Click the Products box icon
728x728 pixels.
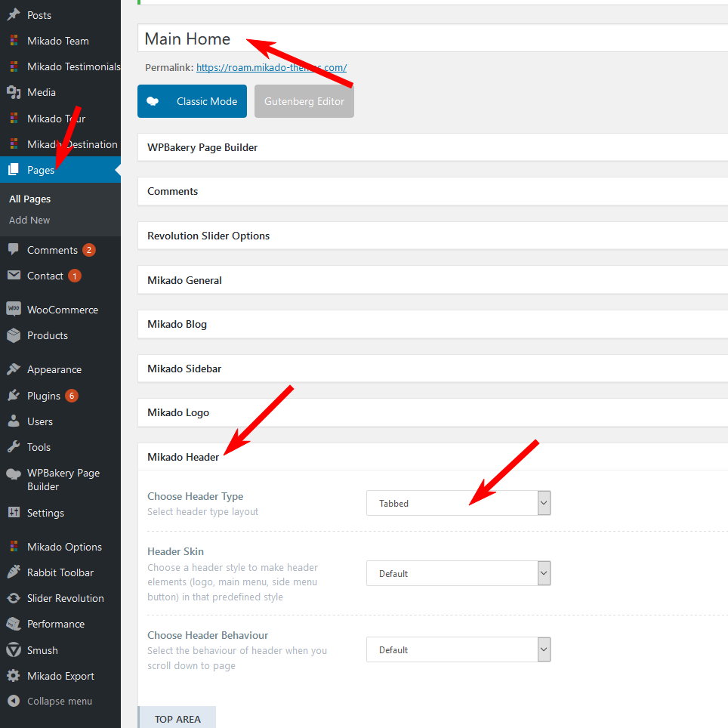(x=14, y=335)
